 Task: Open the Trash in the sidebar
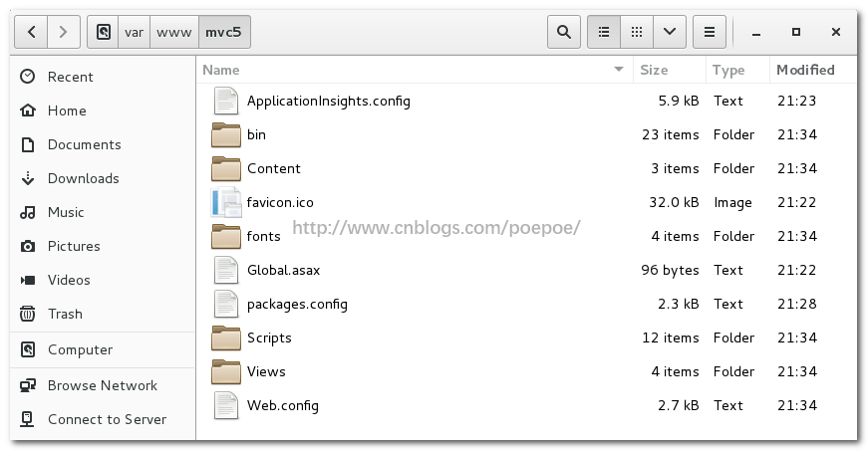[65, 314]
